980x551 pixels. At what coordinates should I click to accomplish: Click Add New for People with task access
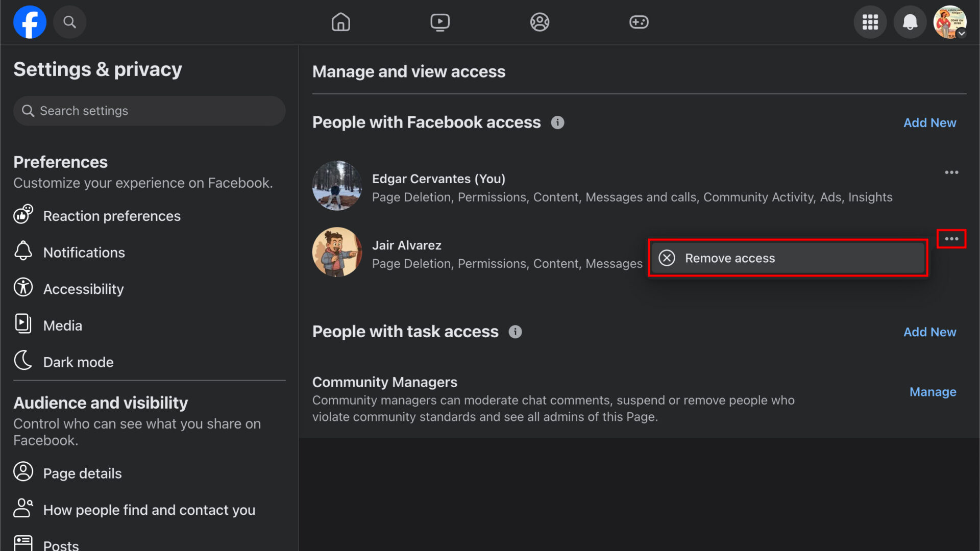coord(929,332)
